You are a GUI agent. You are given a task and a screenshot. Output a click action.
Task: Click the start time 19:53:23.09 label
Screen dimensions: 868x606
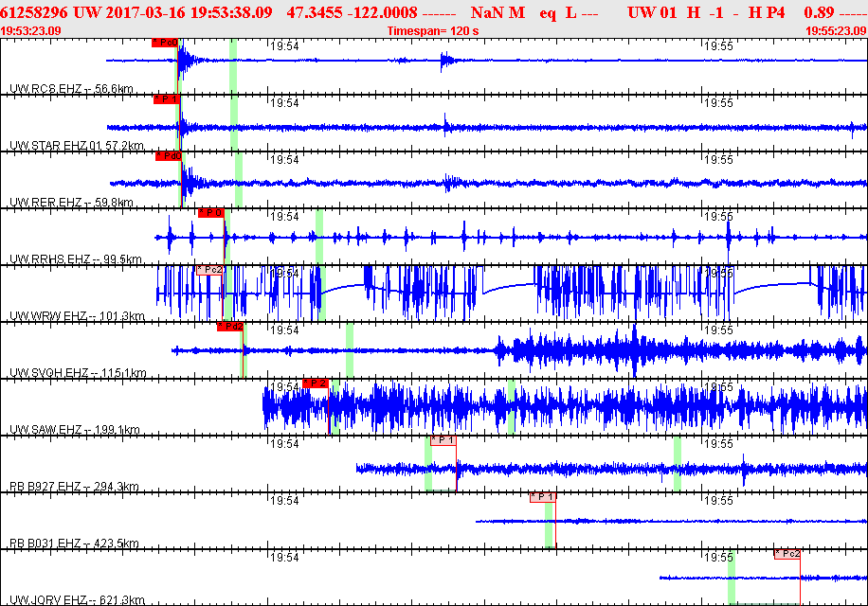pyautogui.click(x=31, y=31)
